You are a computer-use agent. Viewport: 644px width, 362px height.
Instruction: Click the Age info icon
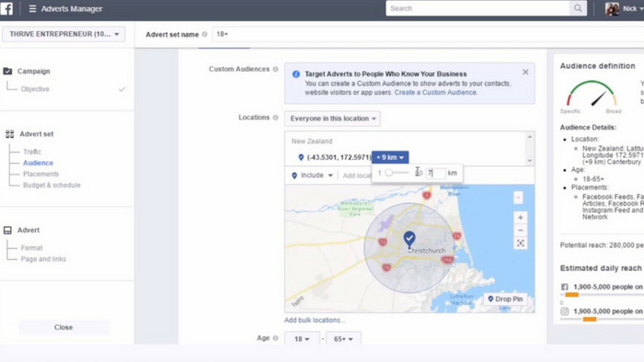click(276, 338)
